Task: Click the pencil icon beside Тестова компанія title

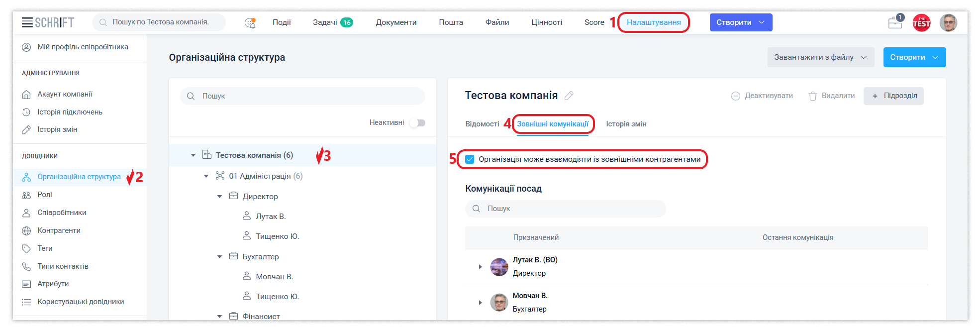Action: point(569,96)
